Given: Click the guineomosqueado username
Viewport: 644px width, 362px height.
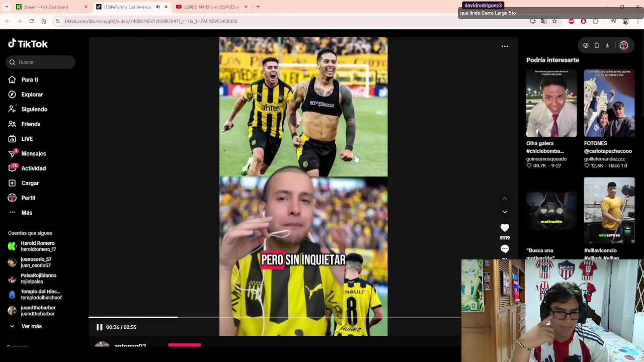Looking at the screenshot, I should click(546, 159).
